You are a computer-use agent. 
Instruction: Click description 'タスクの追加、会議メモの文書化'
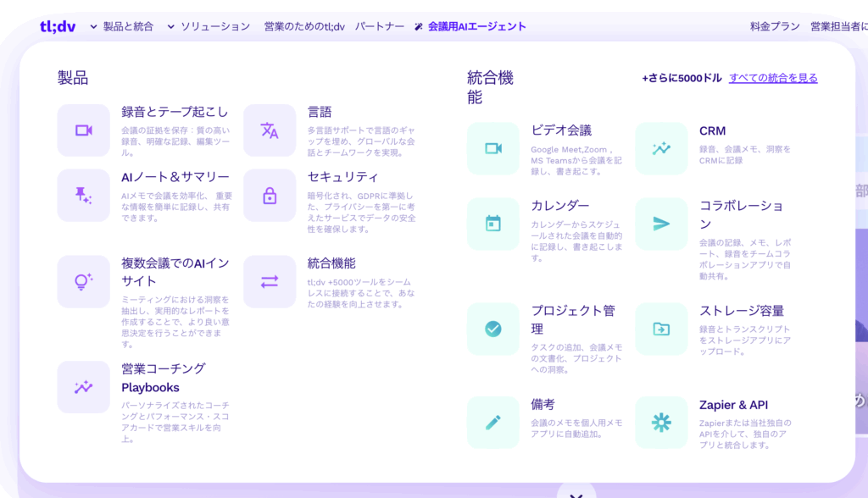click(576, 358)
